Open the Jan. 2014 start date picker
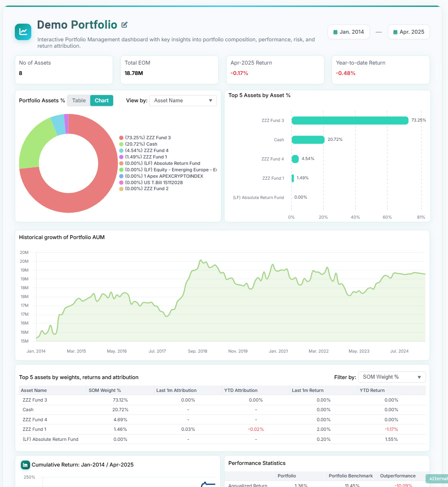The width and height of the screenshot is (448, 487). tap(349, 32)
